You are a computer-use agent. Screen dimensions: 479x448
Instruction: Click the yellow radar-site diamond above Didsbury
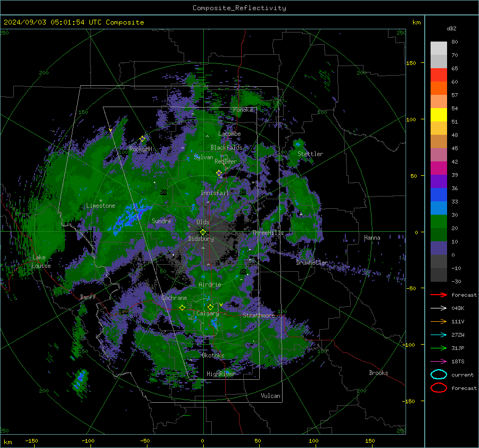point(203,232)
